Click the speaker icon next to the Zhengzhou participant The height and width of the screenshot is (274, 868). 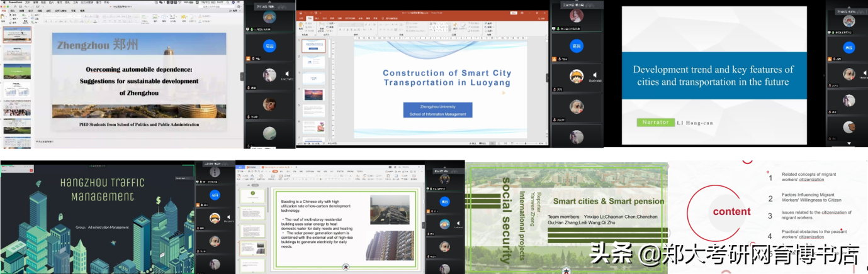tap(286, 74)
